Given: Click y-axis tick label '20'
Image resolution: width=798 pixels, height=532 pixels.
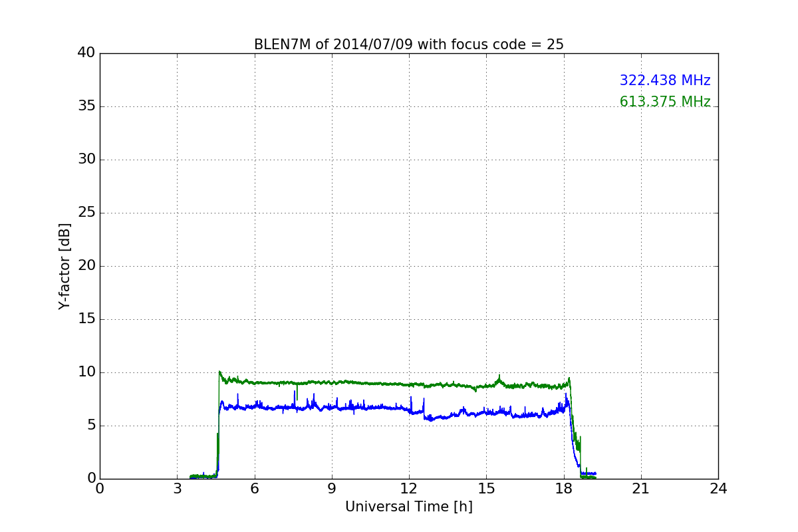Looking at the screenshot, I should [86, 266].
